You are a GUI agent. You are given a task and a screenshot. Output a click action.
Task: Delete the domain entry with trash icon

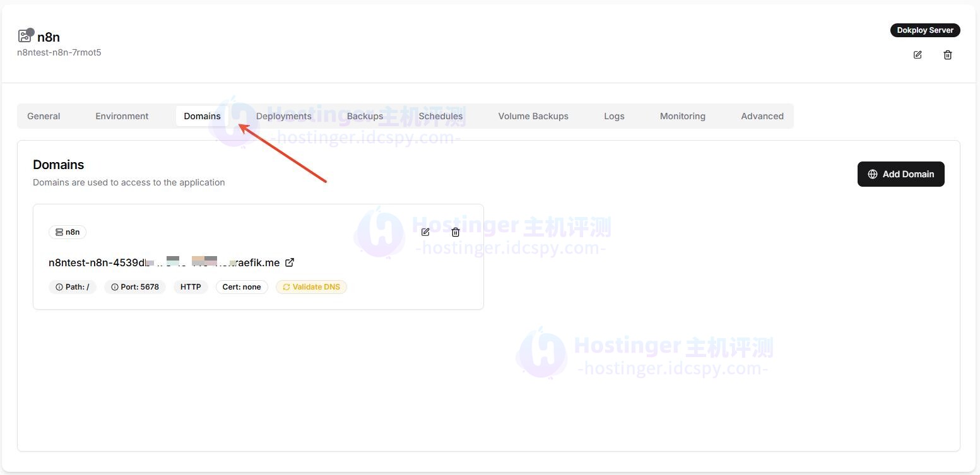[x=456, y=232]
